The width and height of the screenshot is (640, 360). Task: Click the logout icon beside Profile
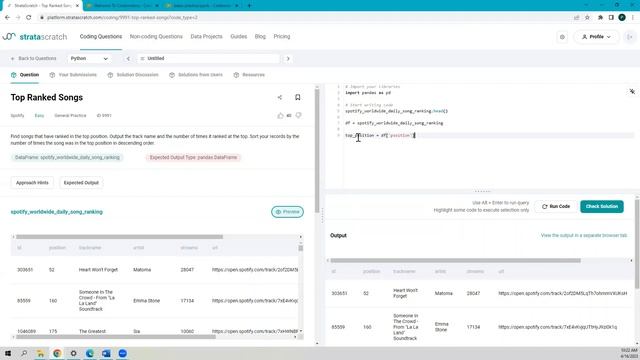tap(630, 37)
